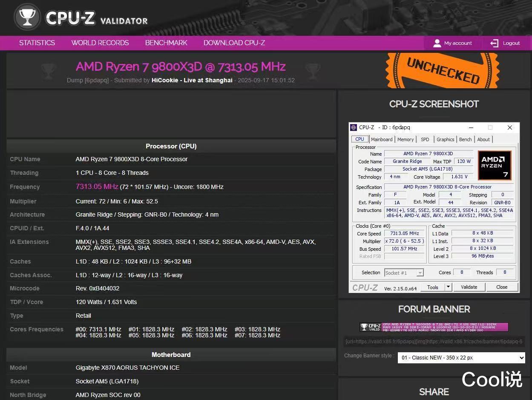Viewport: 532px width, 400px height.
Task: Click the CPUID value F.4.0 / 1A.44
Action: (92, 228)
